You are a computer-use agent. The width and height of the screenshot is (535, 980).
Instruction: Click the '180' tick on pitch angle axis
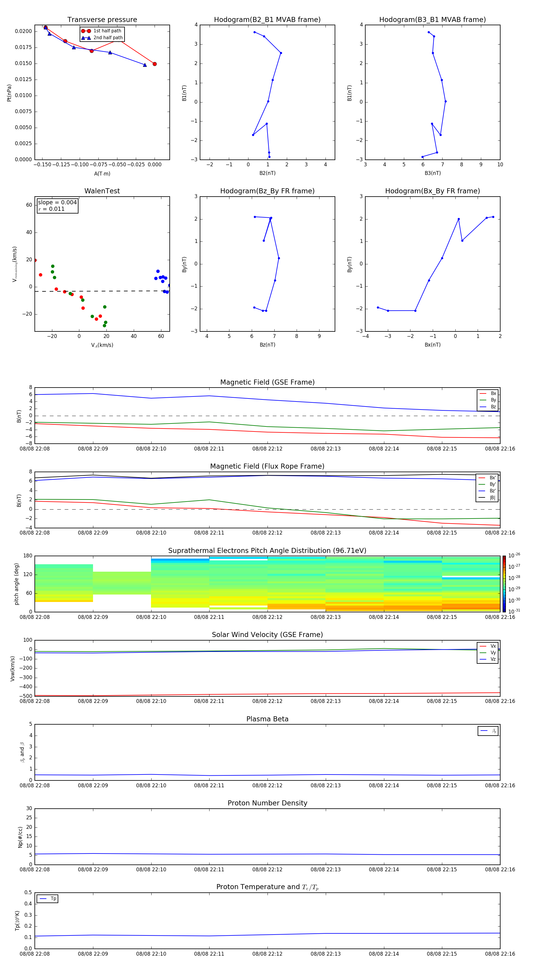click(28, 556)
